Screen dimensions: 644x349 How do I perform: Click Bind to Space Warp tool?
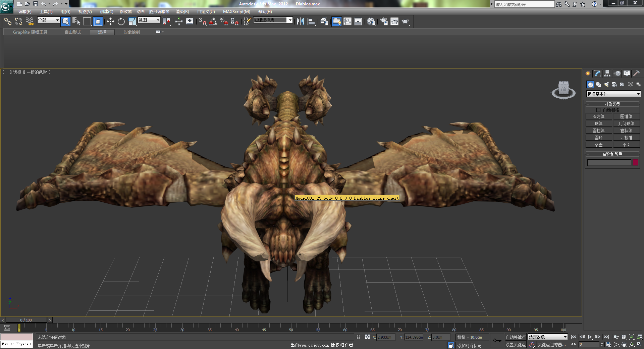pyautogui.click(x=30, y=21)
